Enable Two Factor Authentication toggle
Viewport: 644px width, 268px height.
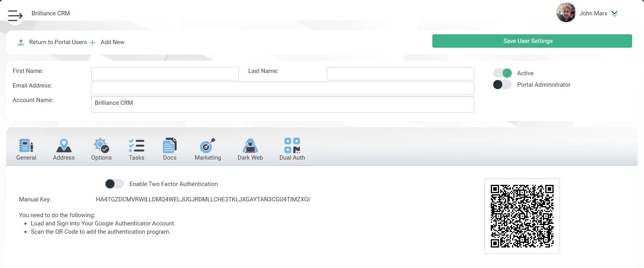115,184
